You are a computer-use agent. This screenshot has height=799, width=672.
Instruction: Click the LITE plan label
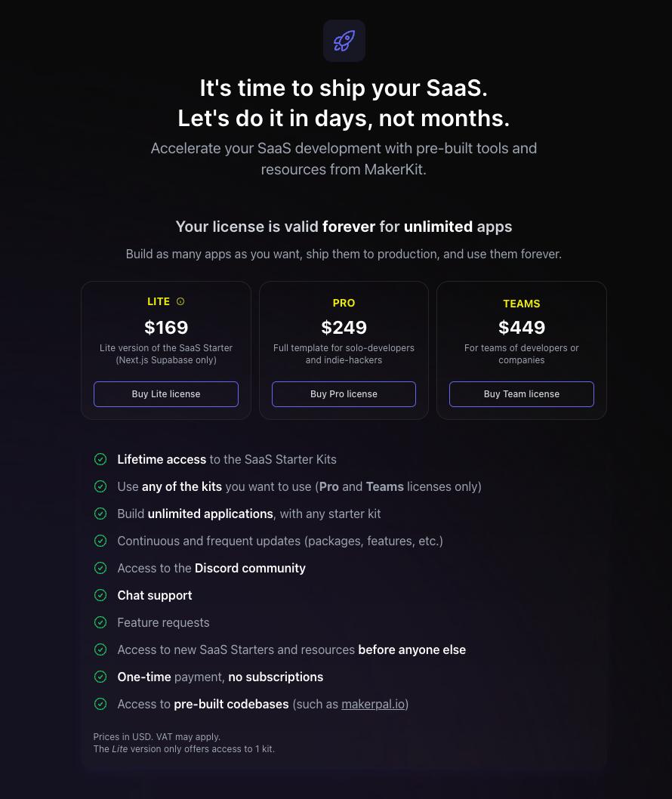(159, 301)
